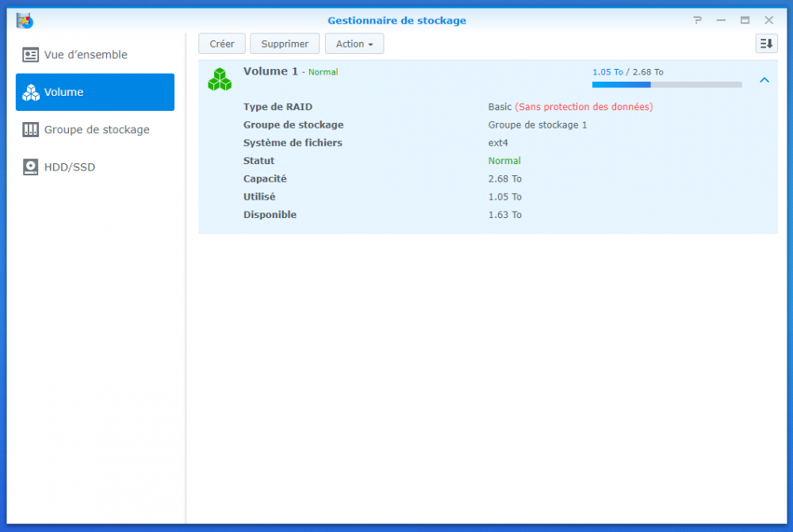Click the Storage Manager app icon in title bar
The image size is (793, 532).
pos(25,21)
